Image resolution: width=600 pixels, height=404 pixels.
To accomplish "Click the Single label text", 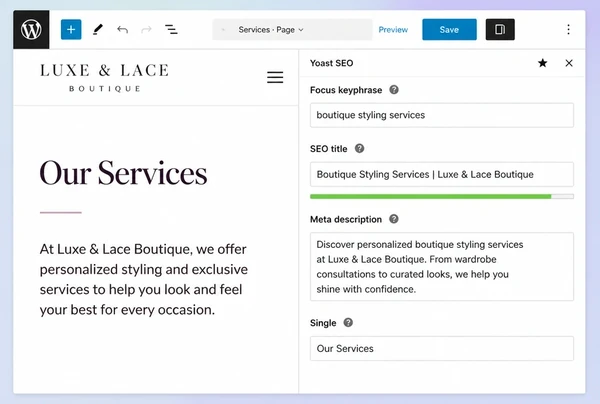I will pyautogui.click(x=323, y=323).
